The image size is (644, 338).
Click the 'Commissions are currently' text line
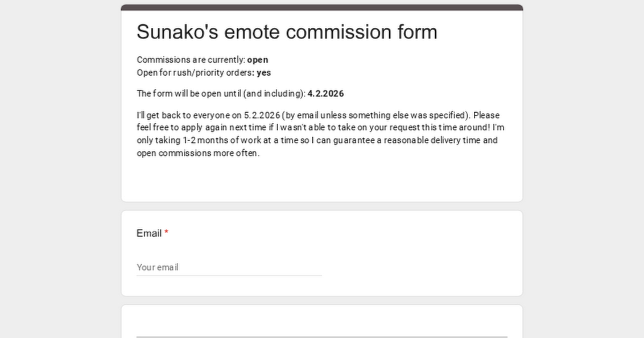[191, 60]
